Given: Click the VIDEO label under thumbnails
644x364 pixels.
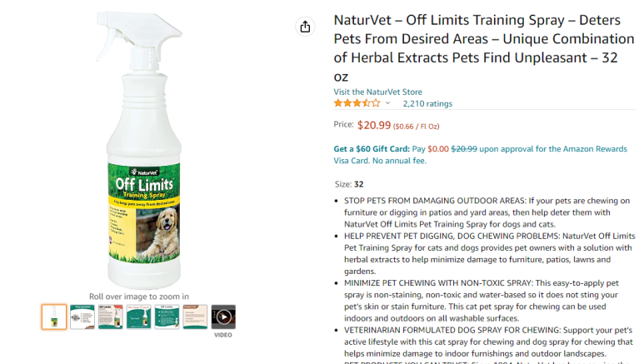Looking at the screenshot, I should pos(223,335).
